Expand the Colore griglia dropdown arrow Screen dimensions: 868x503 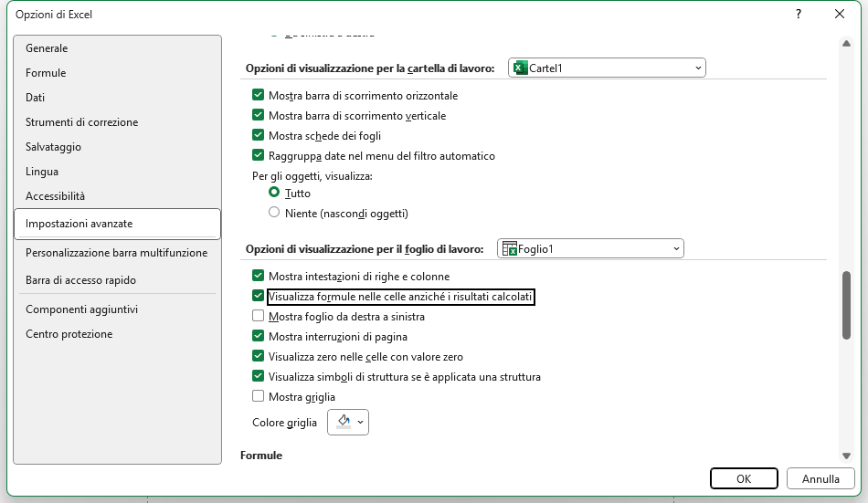click(360, 423)
